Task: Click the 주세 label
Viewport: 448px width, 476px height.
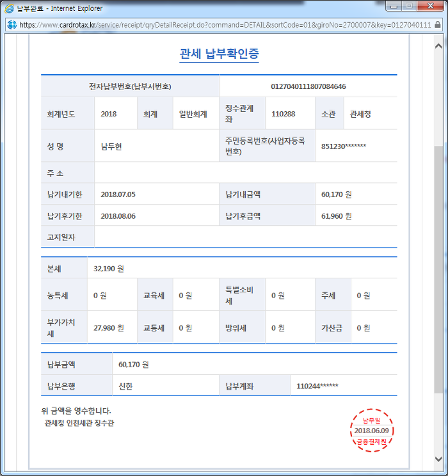Action: (328, 296)
